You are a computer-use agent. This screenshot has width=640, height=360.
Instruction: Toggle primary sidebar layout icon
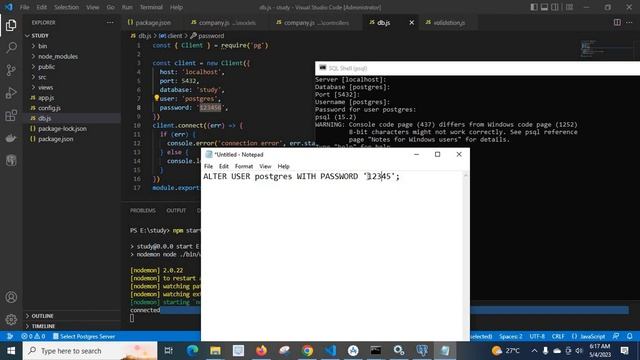[x=534, y=7]
